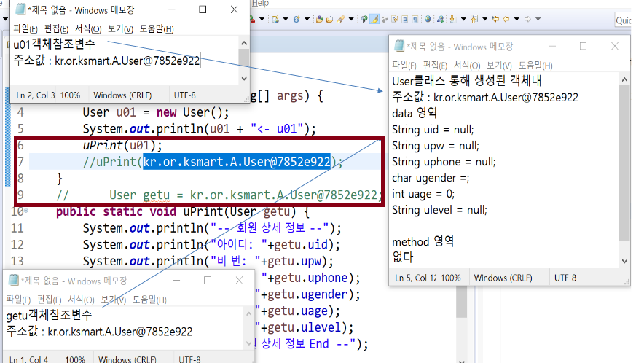
Task: Click 'method 영역' line in right Notepad
Action: click(x=423, y=242)
